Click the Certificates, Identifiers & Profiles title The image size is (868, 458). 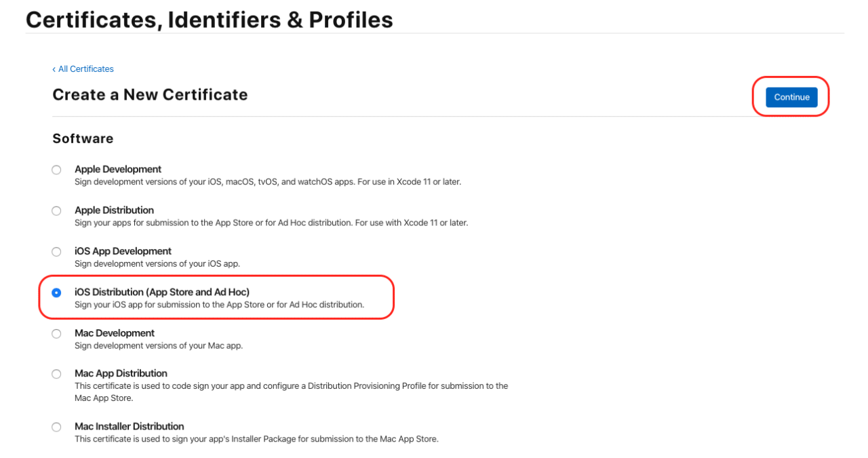pos(209,19)
